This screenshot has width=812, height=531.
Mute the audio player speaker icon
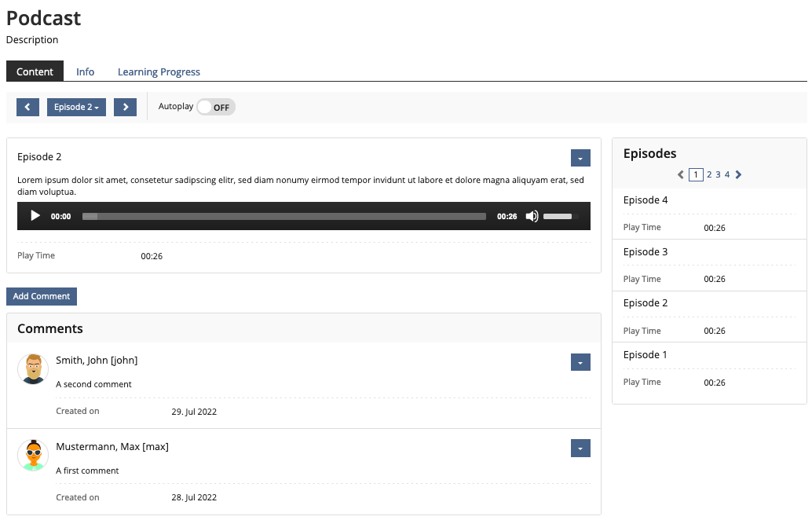(532, 216)
